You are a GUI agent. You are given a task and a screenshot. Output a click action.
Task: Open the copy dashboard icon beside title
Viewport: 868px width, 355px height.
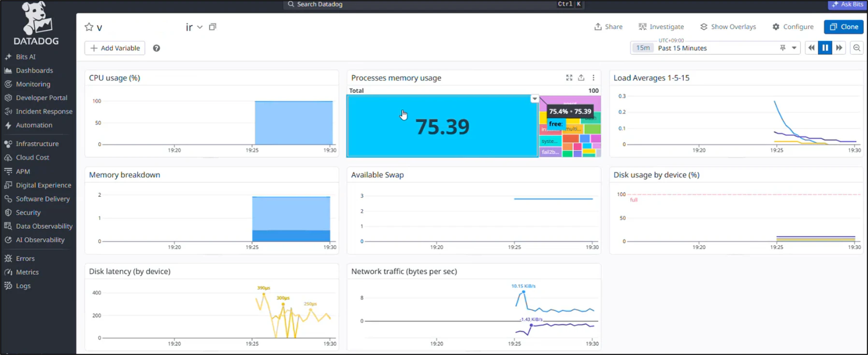[213, 27]
